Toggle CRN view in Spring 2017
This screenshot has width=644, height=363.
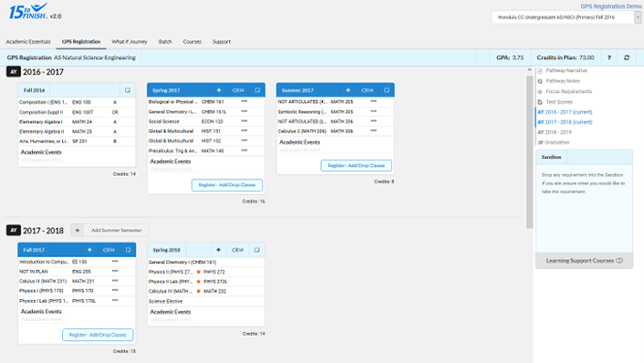(238, 90)
